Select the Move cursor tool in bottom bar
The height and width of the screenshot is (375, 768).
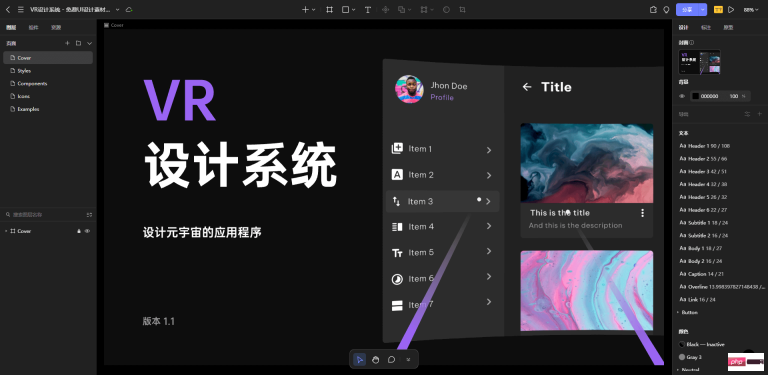pos(360,360)
